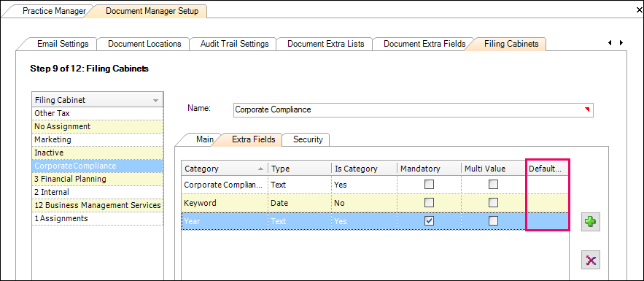The height and width of the screenshot is (281, 644).
Task: Click the Date type cell in Keyword row
Action: (300, 203)
